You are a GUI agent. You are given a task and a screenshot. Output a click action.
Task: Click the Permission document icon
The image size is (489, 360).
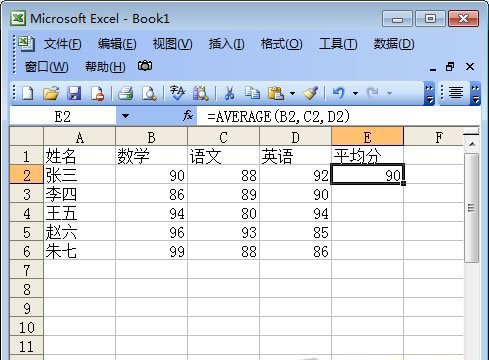pyautogui.click(x=97, y=93)
